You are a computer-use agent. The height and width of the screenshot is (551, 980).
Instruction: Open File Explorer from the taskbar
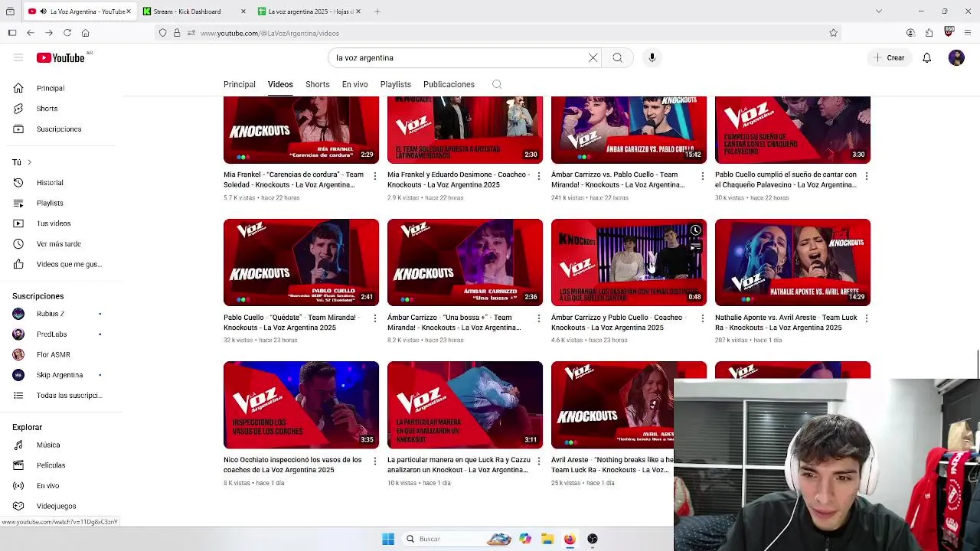547,539
